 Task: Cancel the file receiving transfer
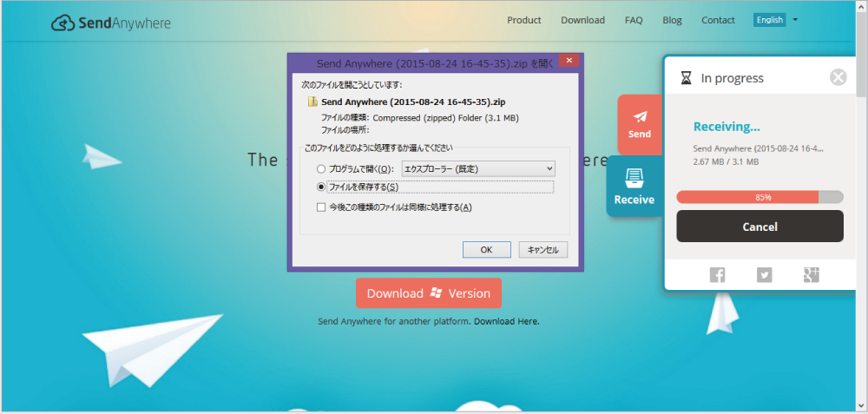(x=759, y=227)
